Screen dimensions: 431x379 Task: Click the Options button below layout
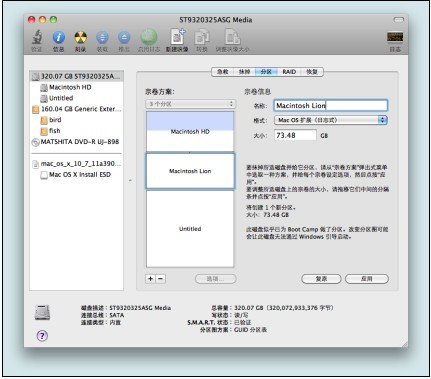click(x=215, y=279)
